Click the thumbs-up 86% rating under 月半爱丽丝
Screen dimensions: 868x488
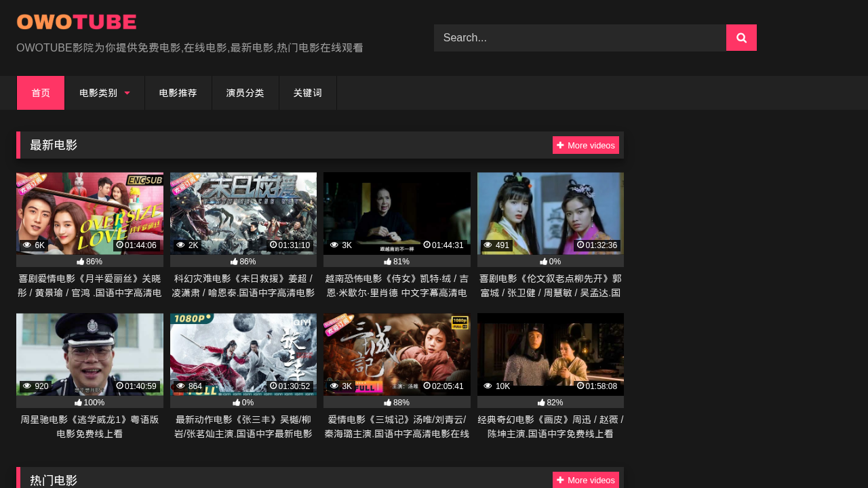coord(90,262)
